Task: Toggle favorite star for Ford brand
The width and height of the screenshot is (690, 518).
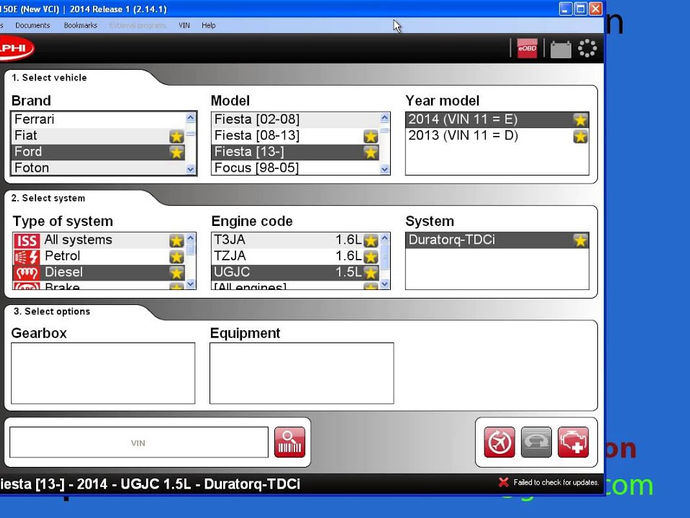Action: (176, 152)
